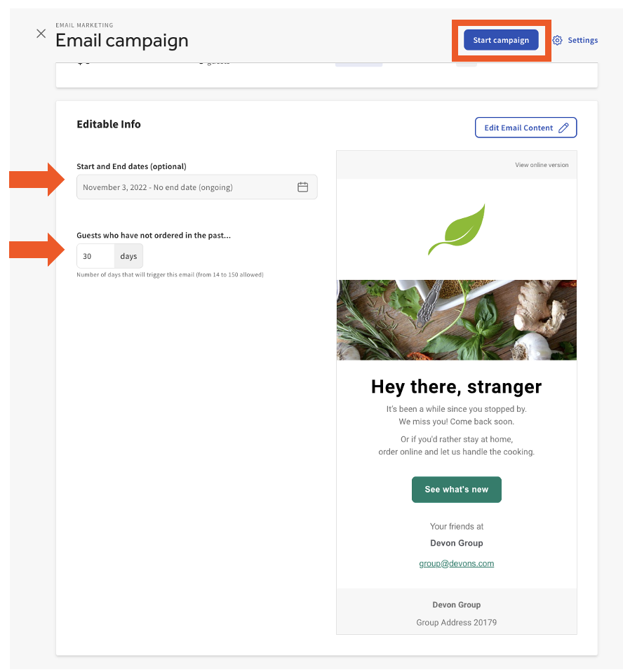Select the 'Hey there, stranger' headline
Image resolution: width=623 pixels, height=672 pixels.
click(457, 387)
